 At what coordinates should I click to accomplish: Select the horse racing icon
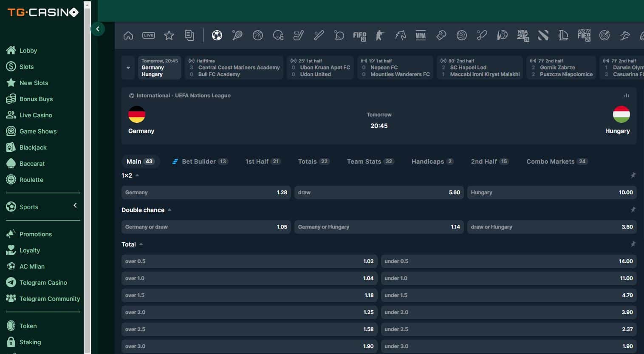[x=401, y=36]
